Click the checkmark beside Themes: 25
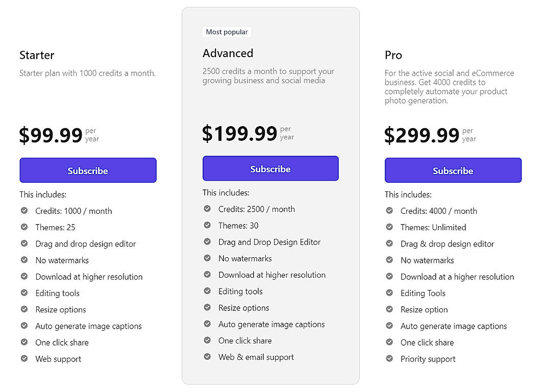546x392 pixels. click(x=24, y=227)
